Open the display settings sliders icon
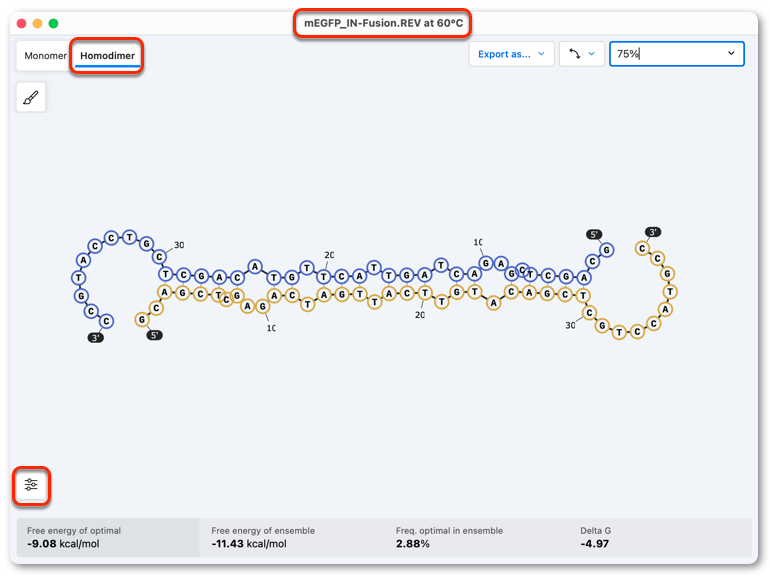The image size is (769, 575). coord(31,485)
